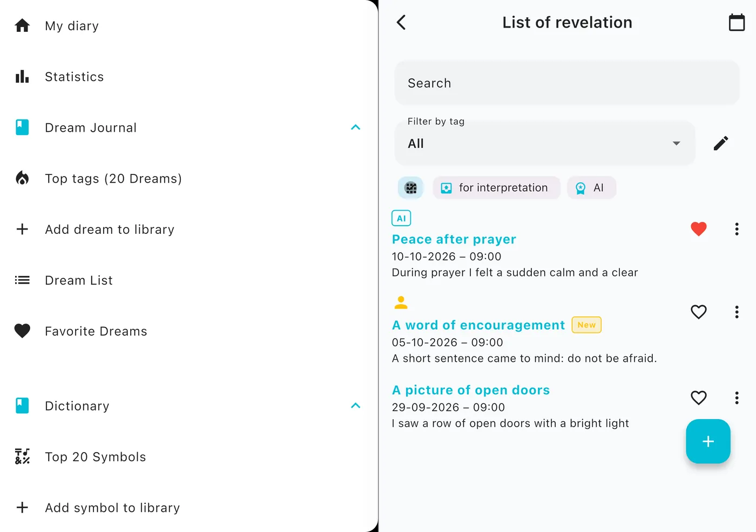The height and width of the screenshot is (532, 756).
Task: Unfavorite Peace after prayer red heart
Action: coord(699,229)
